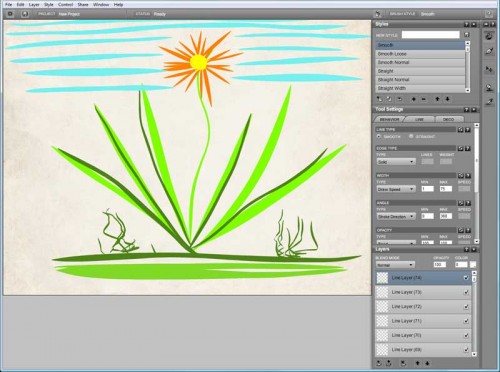Select the Smooth Normal style
The image size is (500, 372).
420,62
